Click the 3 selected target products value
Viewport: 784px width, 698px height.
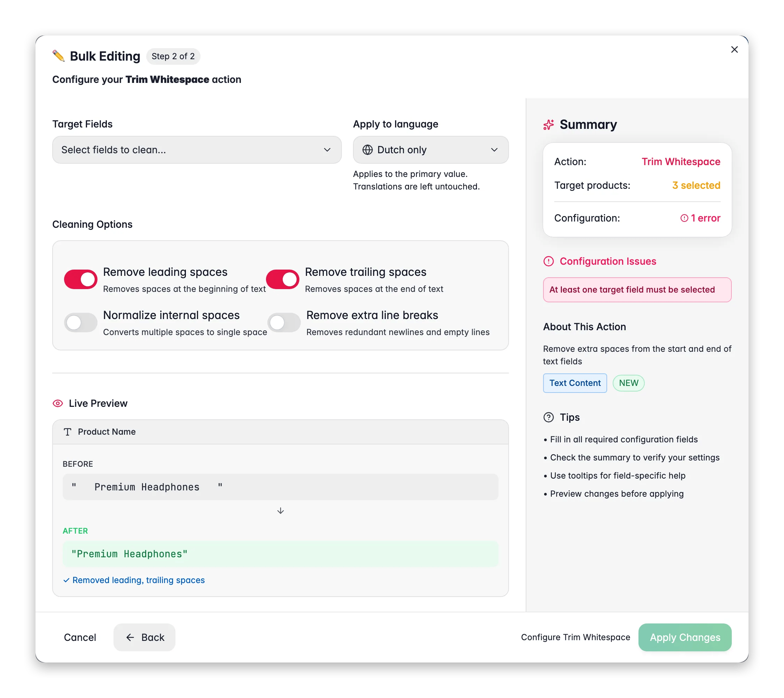pyautogui.click(x=696, y=185)
